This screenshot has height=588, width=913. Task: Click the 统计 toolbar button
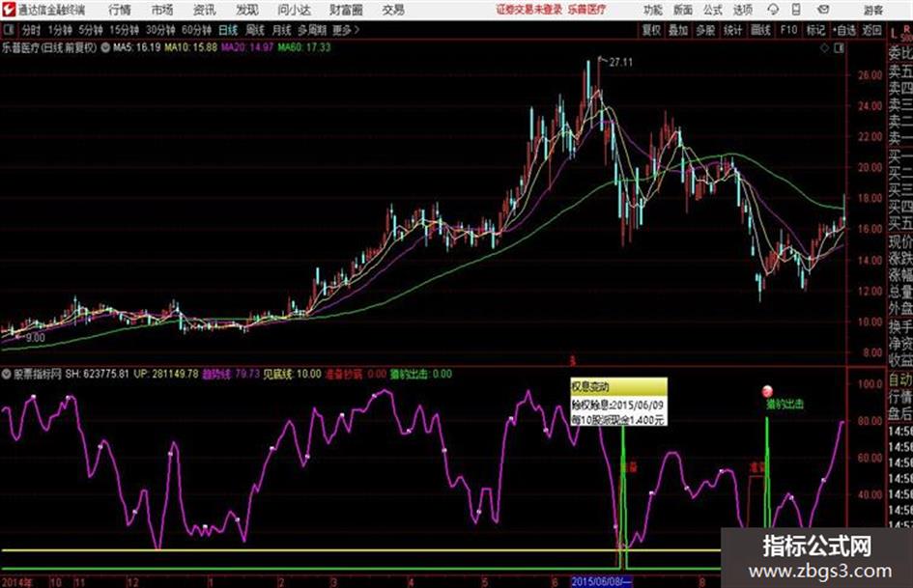click(732, 30)
